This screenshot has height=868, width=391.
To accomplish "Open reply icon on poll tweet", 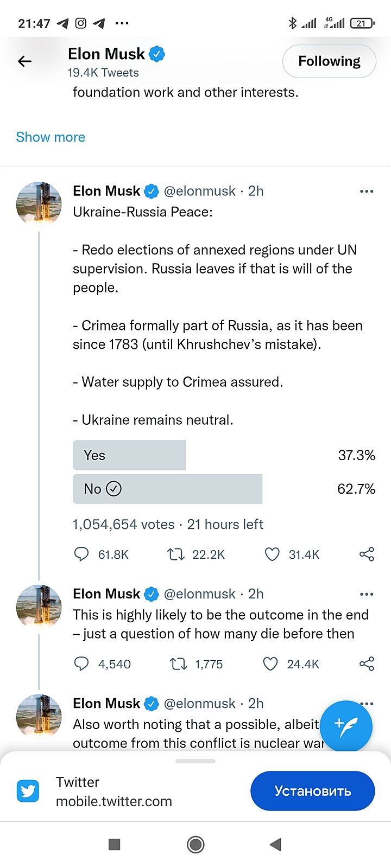I will coord(81,554).
